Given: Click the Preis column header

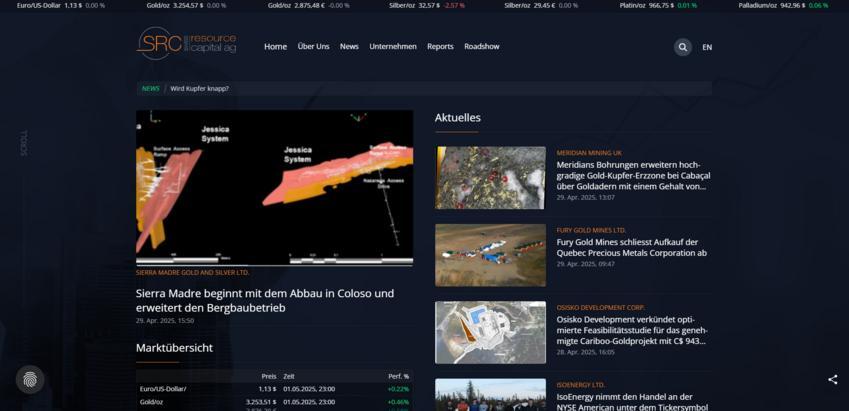Looking at the screenshot, I should point(269,376).
